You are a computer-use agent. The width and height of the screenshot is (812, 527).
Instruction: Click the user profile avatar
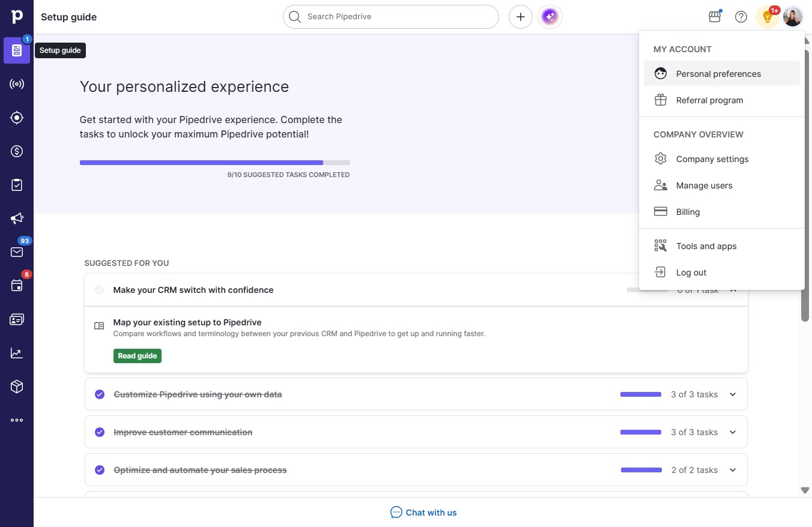click(x=793, y=17)
